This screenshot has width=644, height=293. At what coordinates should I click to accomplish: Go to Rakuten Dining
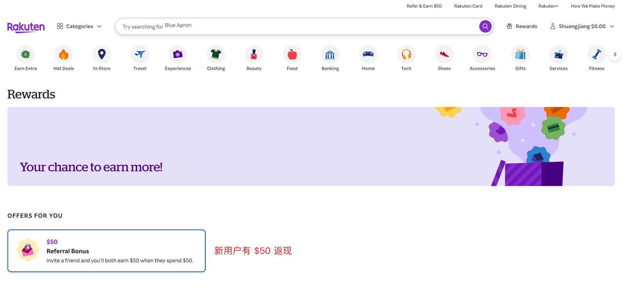(x=510, y=6)
